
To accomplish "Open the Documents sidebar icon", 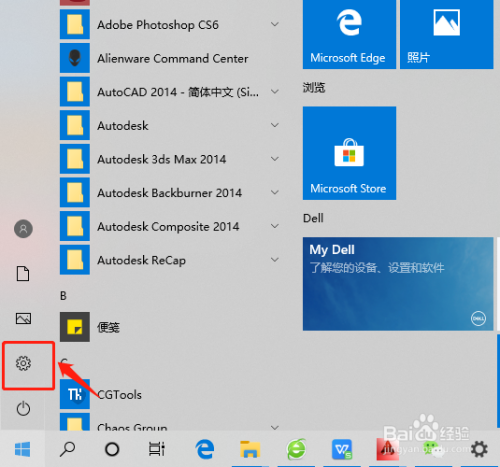I will click(23, 274).
